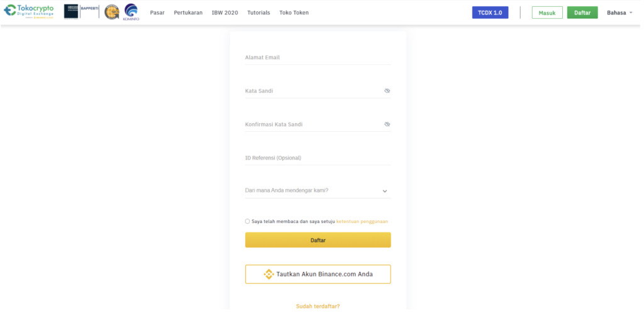Show the Konfirmasi Kata Sandi text
The width and height of the screenshot is (644, 326).
click(387, 124)
